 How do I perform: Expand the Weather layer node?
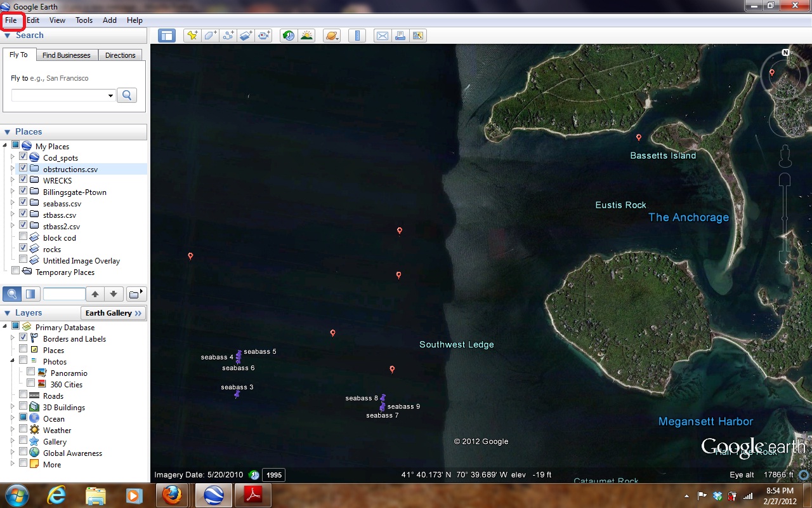pyautogui.click(x=13, y=430)
